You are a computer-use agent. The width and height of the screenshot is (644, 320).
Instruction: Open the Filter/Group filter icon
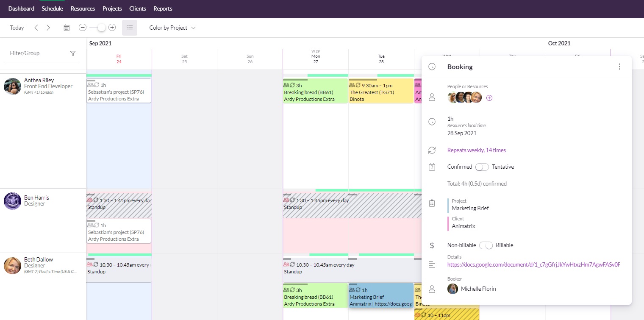(73, 53)
